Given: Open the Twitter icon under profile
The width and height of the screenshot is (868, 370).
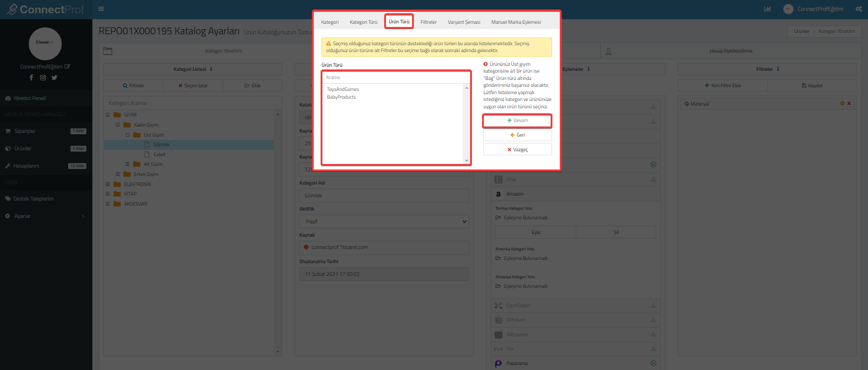Looking at the screenshot, I should 54,78.
